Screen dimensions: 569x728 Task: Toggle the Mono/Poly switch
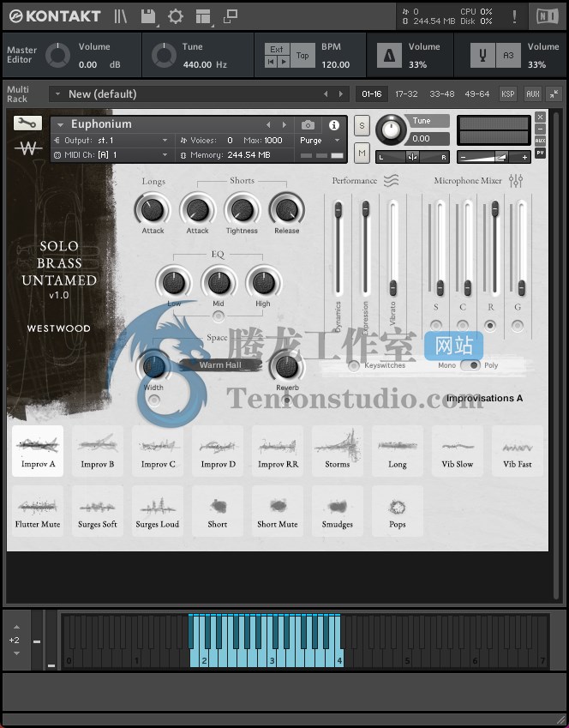click(x=470, y=365)
